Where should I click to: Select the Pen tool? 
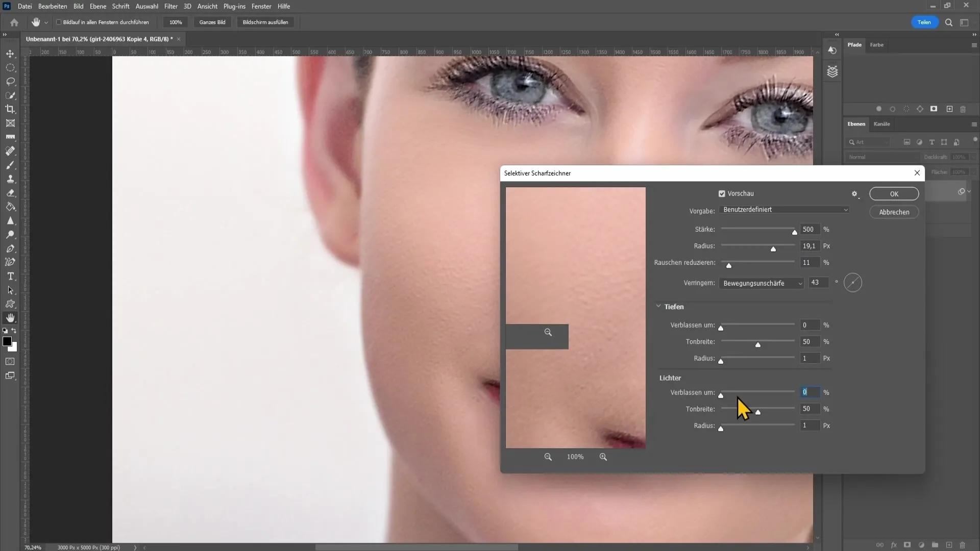(x=10, y=248)
